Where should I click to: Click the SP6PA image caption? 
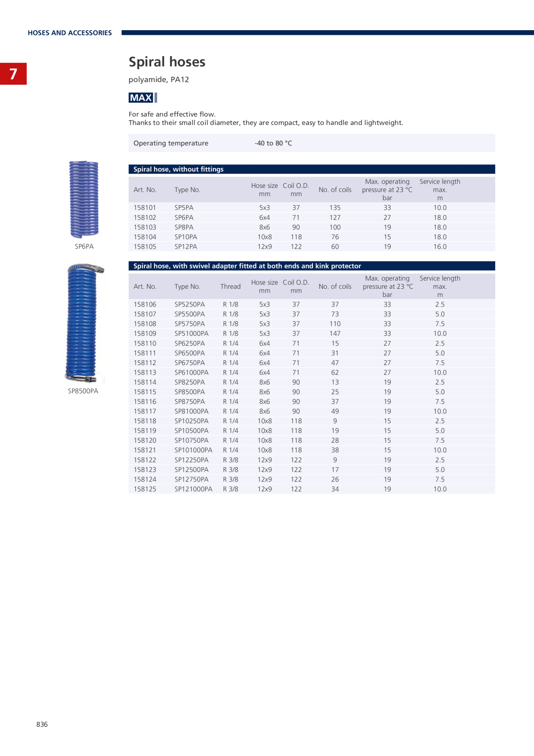pyautogui.click(x=84, y=247)
